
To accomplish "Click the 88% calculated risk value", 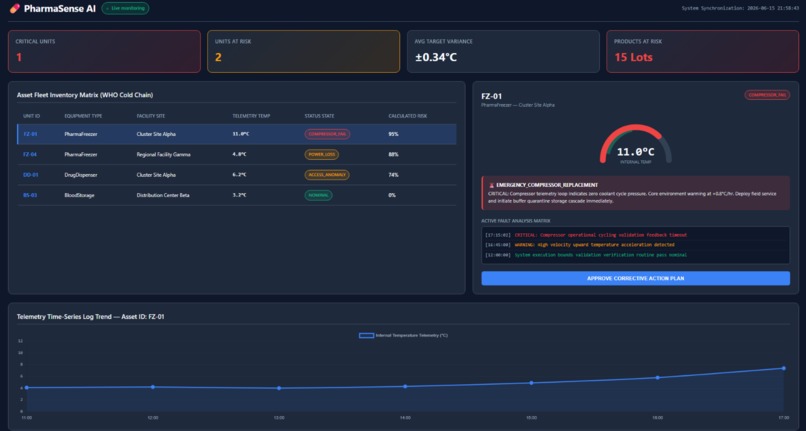I will 393,154.
